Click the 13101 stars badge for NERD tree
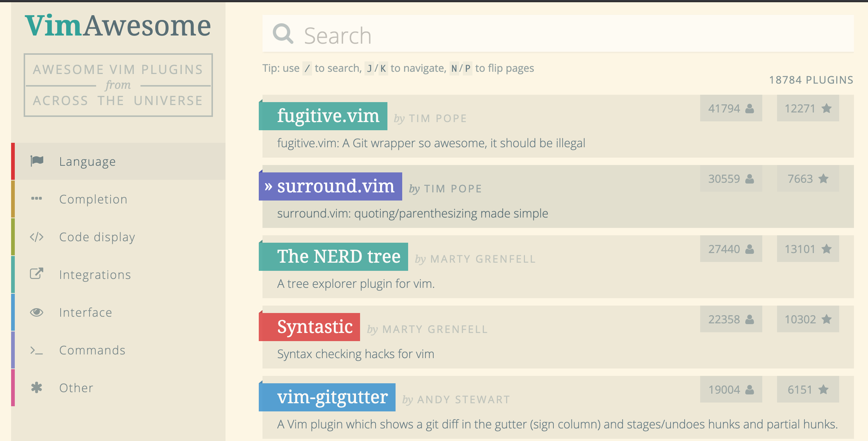868x441 pixels. pyautogui.click(x=808, y=249)
